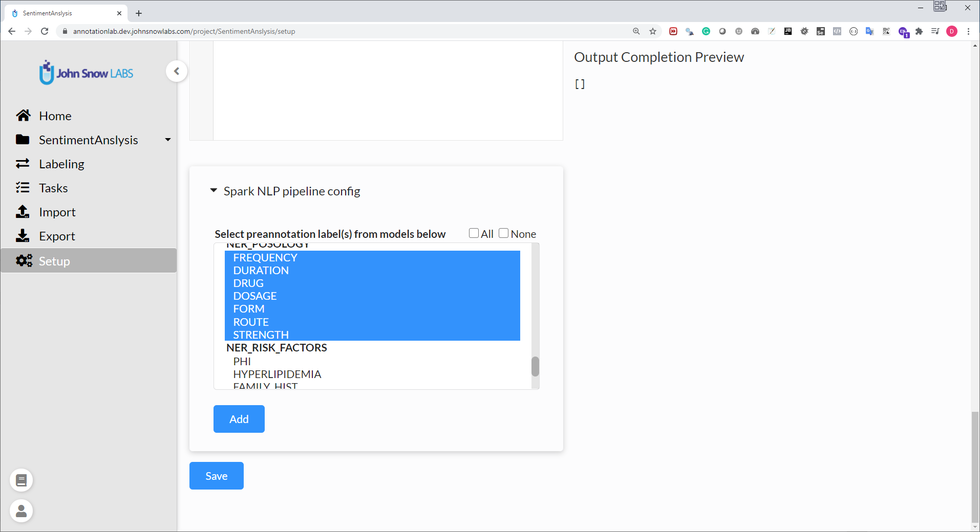Click the label list scrollbar thumb
Screen dimensions: 980x532
click(535, 366)
